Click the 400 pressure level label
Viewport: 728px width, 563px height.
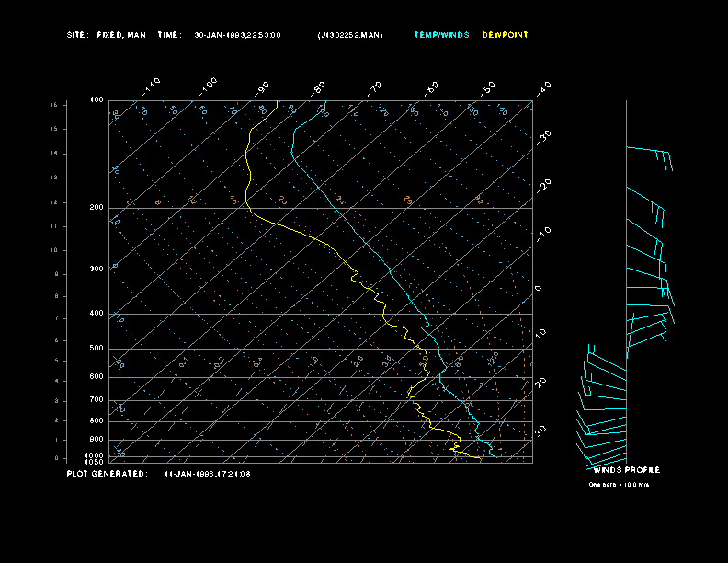click(x=97, y=313)
